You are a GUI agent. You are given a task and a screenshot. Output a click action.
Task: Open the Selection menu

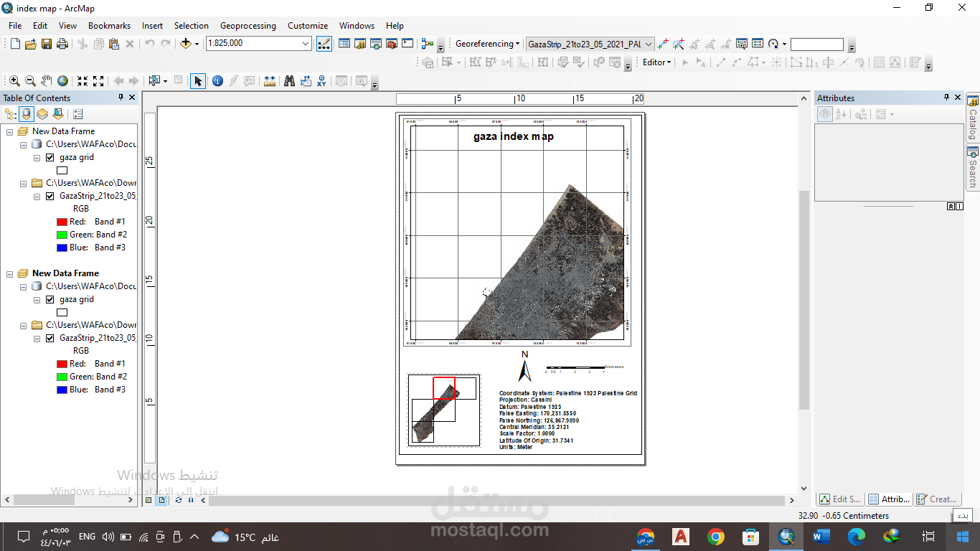pyautogui.click(x=192, y=26)
